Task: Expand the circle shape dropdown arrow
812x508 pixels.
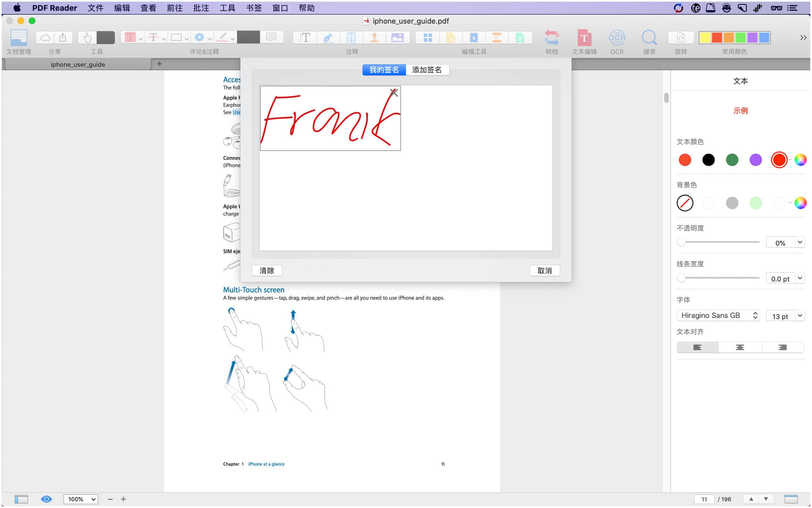Action: 210,38
